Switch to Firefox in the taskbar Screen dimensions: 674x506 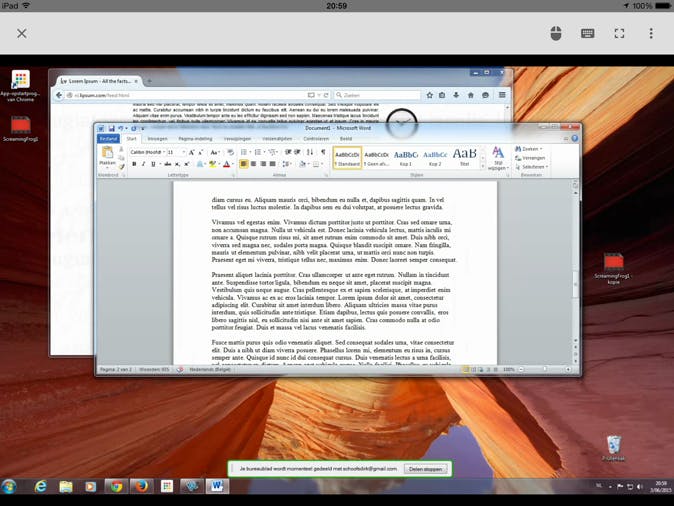(x=141, y=486)
